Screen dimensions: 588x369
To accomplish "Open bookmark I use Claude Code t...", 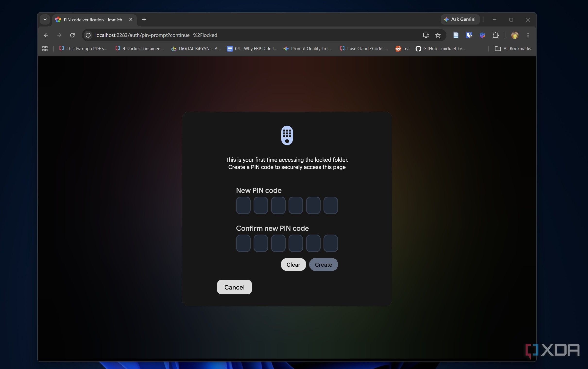I will (364, 49).
